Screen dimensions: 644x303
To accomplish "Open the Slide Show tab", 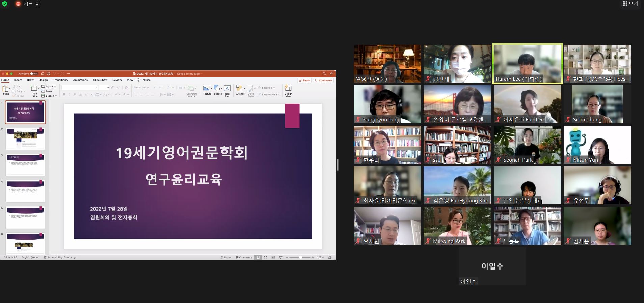I will pyautogui.click(x=100, y=80).
